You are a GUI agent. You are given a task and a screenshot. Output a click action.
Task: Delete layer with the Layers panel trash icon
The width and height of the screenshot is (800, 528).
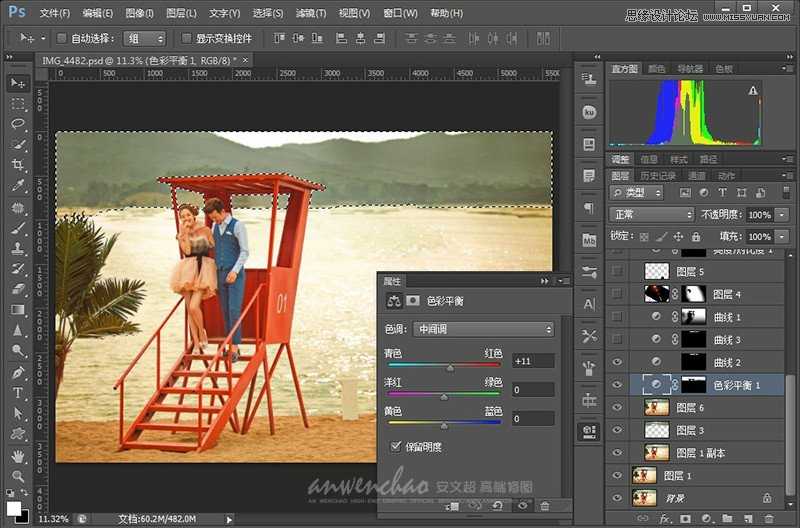pyautogui.click(x=769, y=519)
